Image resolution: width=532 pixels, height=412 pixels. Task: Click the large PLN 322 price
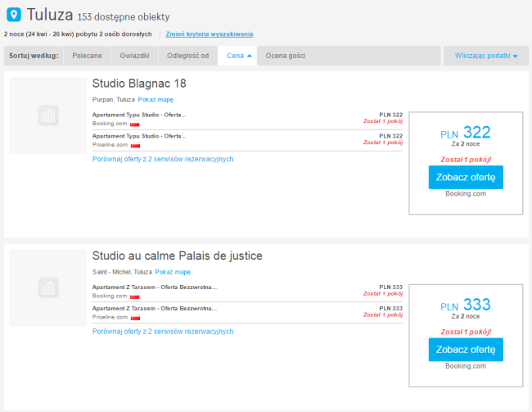tap(466, 133)
